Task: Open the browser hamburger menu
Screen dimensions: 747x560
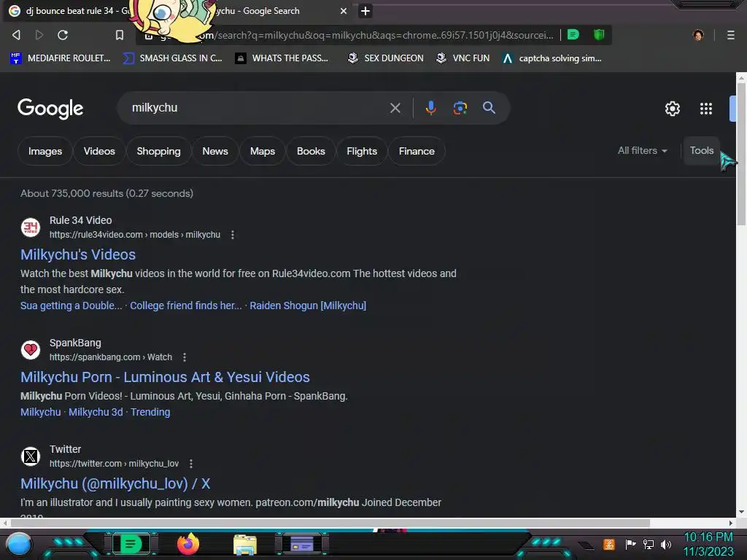Action: pos(730,35)
